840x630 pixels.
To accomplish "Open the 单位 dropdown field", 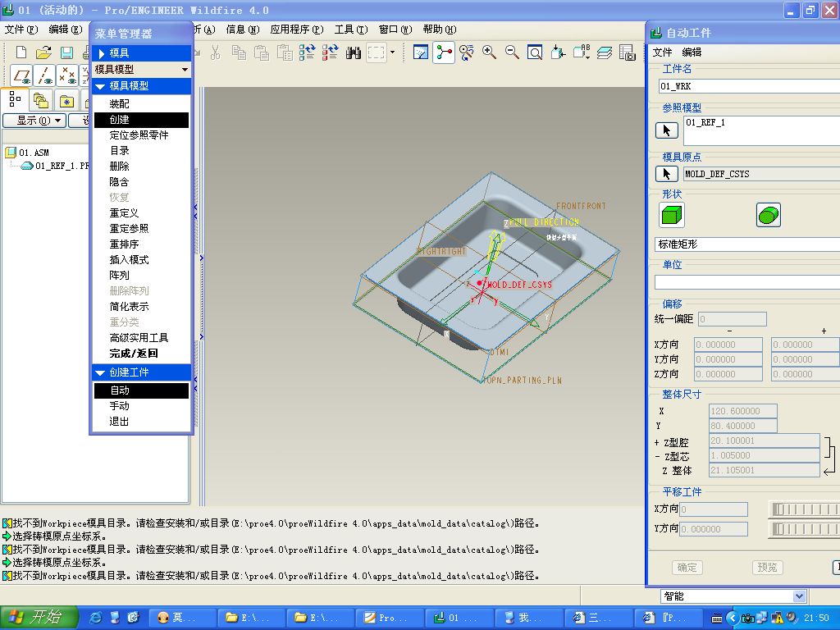I will point(747,282).
